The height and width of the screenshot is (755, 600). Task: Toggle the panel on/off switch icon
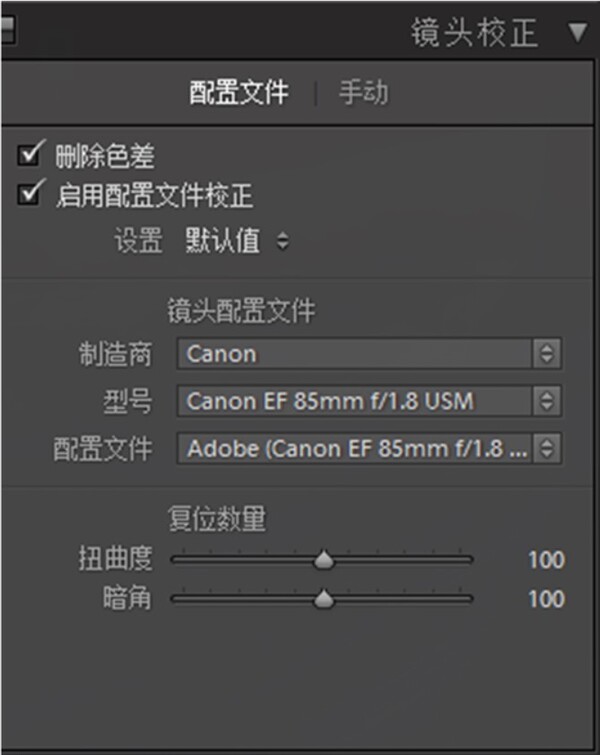click(x=8, y=30)
